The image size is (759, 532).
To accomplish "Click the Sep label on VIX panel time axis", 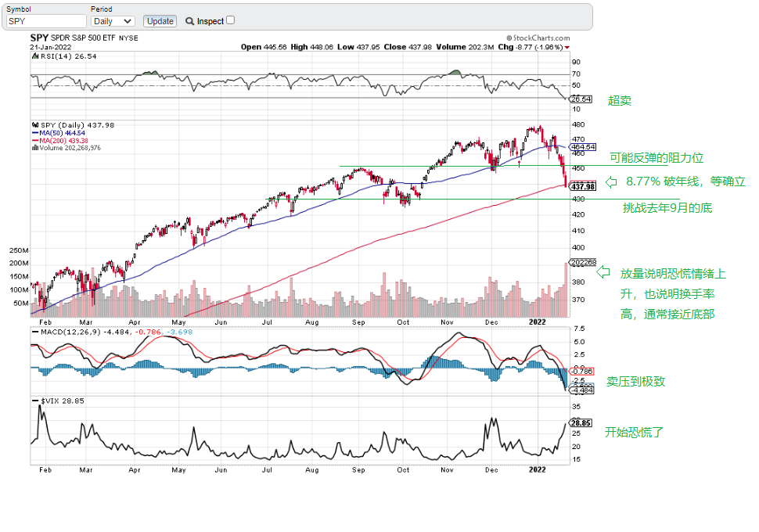I will pyautogui.click(x=358, y=470).
